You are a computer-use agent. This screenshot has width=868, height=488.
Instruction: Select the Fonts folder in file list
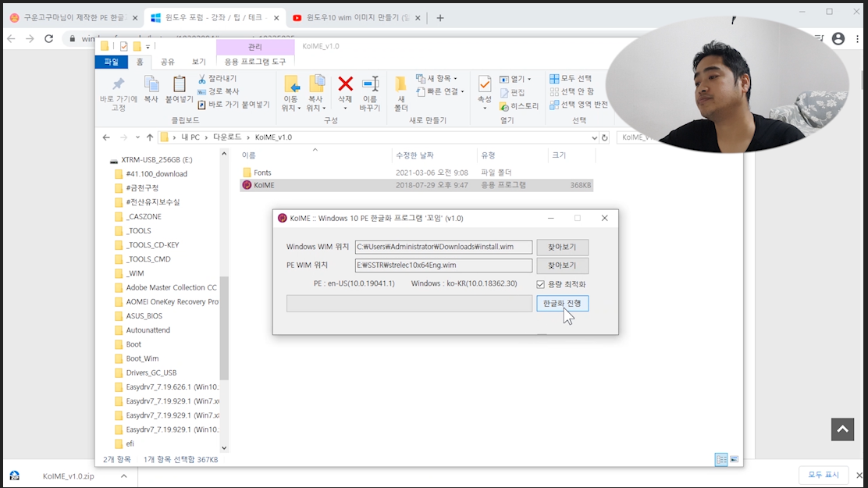[x=262, y=173]
